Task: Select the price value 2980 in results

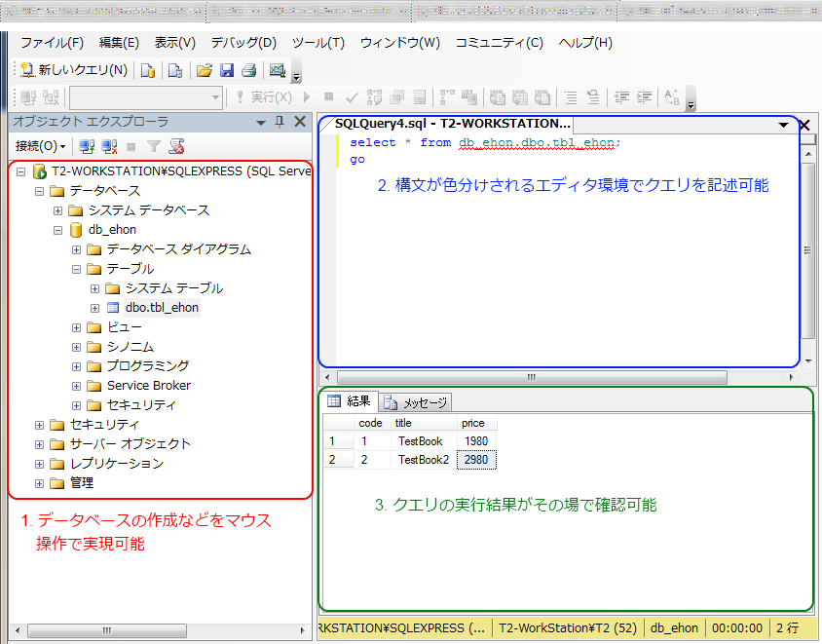Action: (x=475, y=459)
